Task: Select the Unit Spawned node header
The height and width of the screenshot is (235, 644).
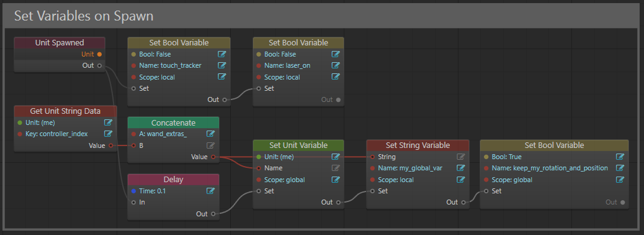Action: [60, 42]
